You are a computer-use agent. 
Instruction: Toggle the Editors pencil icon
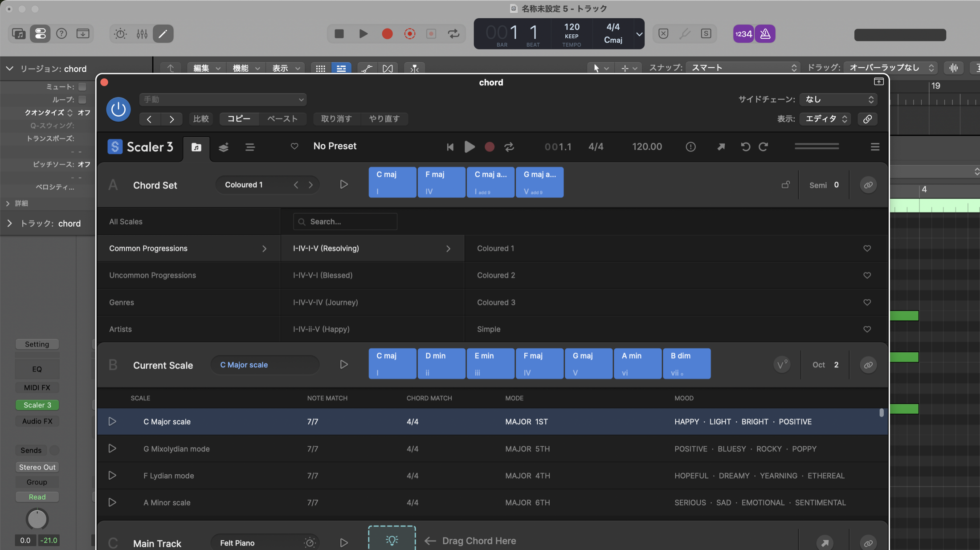(x=163, y=34)
